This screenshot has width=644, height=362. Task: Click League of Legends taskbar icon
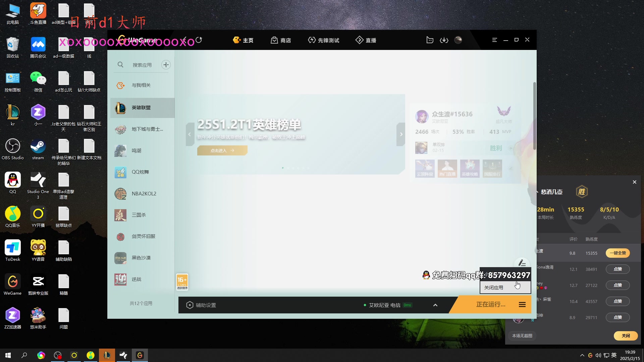[107, 355]
